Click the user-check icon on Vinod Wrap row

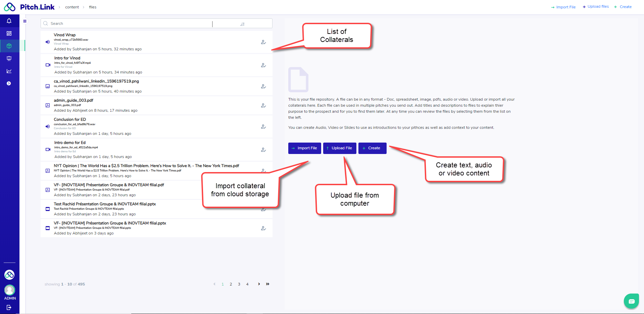pyautogui.click(x=263, y=42)
